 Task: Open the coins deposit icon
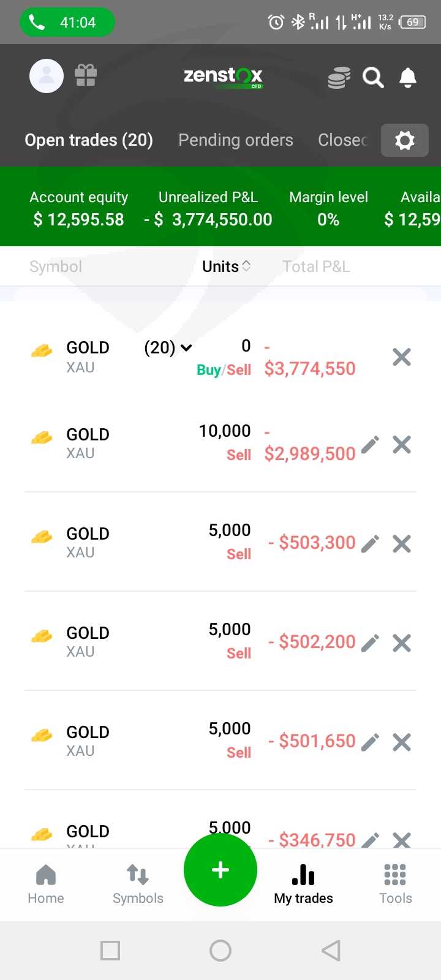click(x=339, y=78)
